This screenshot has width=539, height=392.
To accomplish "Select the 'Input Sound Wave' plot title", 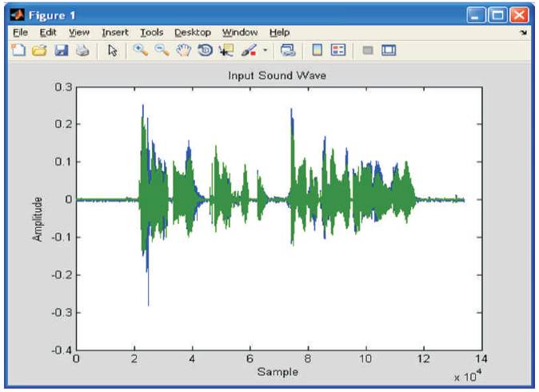I will (x=277, y=75).
